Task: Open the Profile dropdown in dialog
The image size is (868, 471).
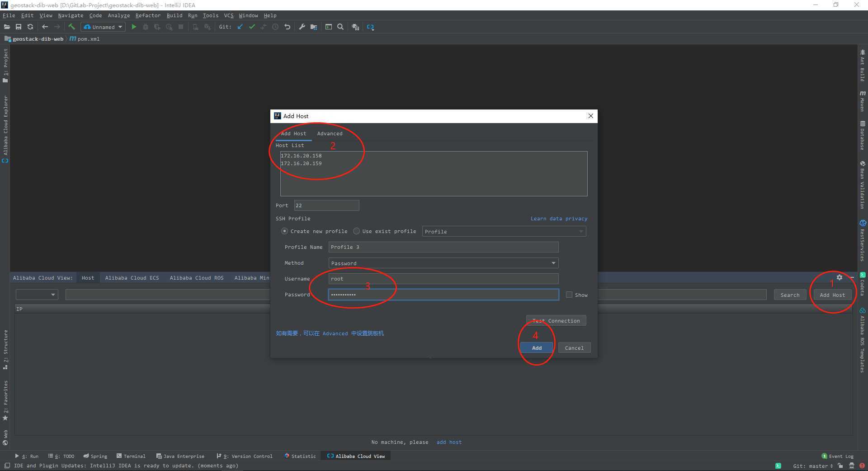Action: (x=504, y=231)
